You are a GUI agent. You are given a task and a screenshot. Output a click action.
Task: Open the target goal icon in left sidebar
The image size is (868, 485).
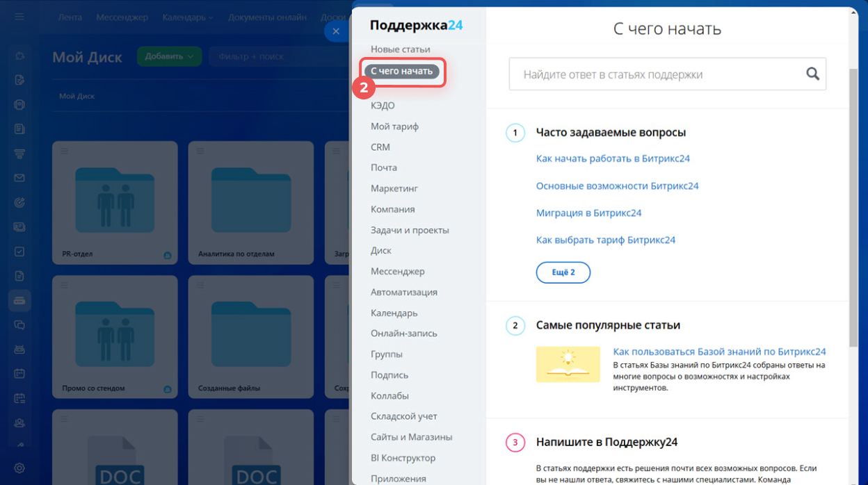19,203
